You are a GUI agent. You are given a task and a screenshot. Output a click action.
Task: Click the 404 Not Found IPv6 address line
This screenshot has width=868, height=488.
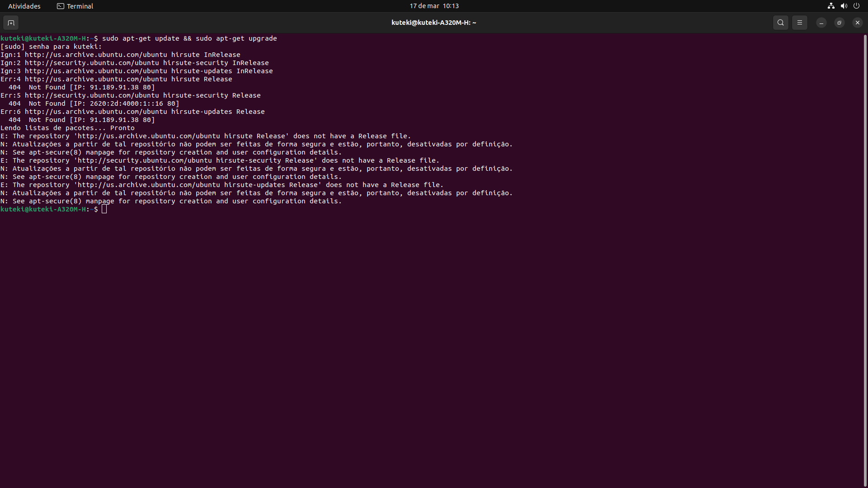pos(94,103)
